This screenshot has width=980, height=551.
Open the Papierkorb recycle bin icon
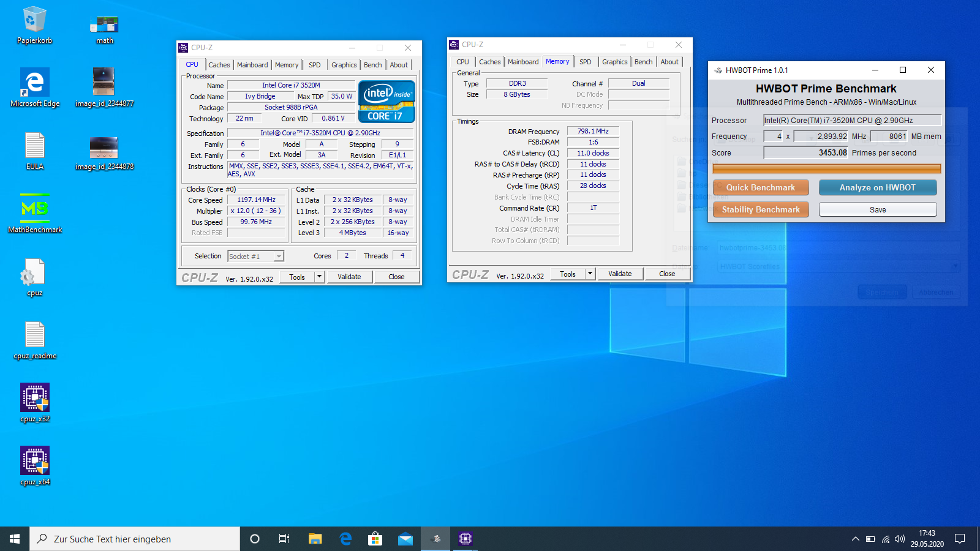[34, 26]
